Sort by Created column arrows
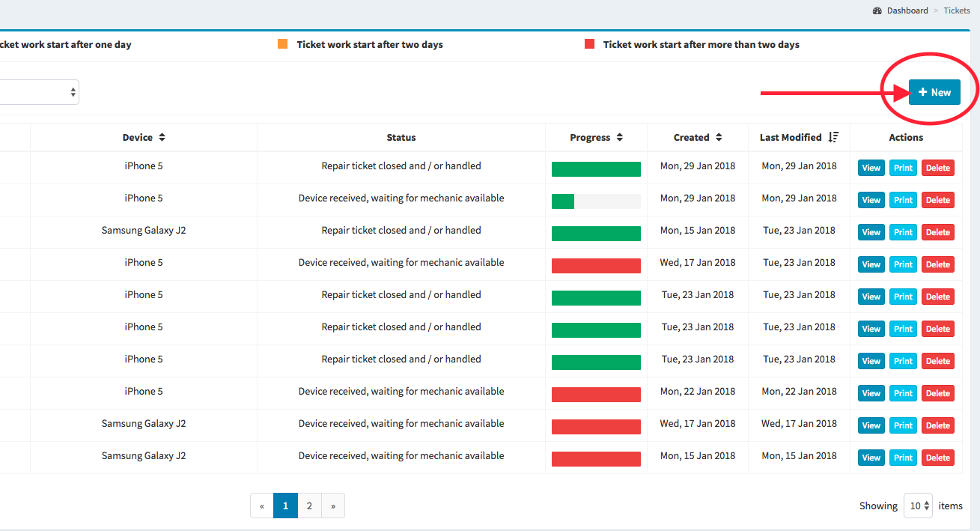The image size is (980, 531). coord(719,138)
